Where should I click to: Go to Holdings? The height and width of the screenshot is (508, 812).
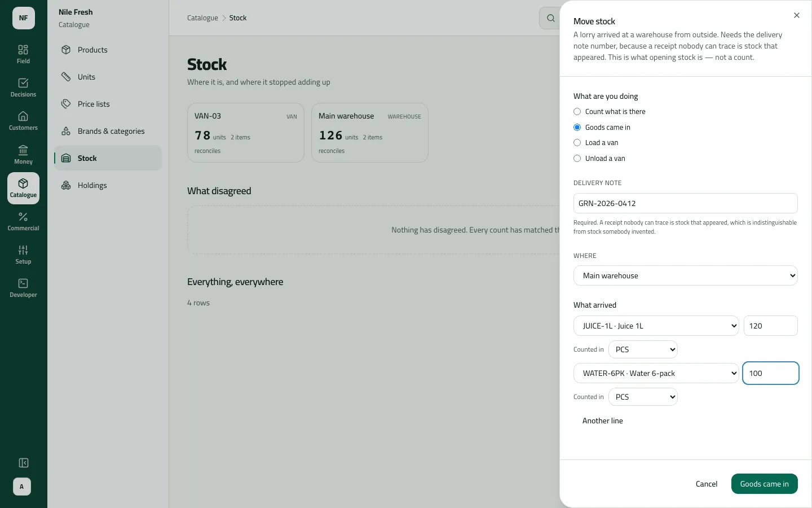pos(108,185)
